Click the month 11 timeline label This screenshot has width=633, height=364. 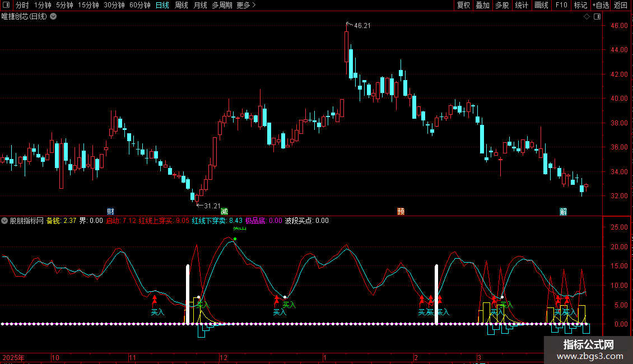132,357
